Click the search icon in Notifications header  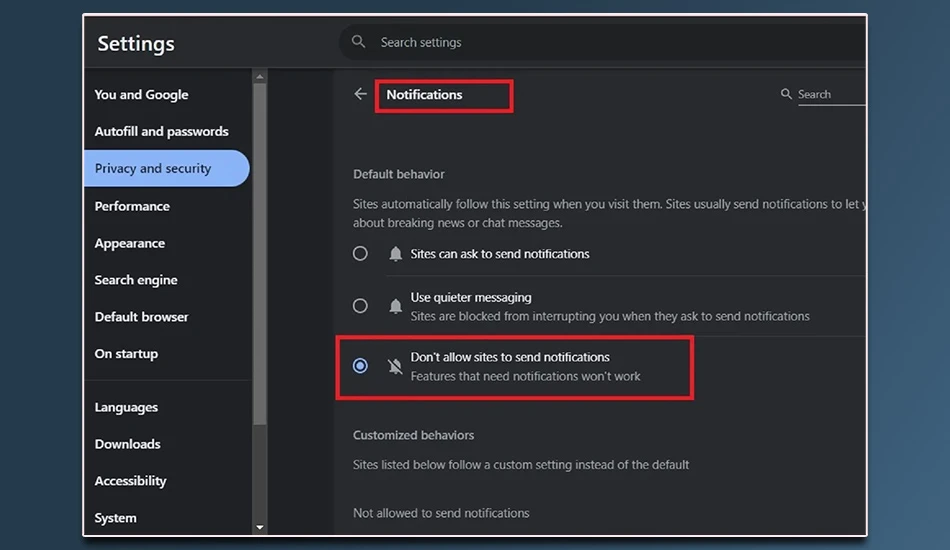[x=786, y=94]
